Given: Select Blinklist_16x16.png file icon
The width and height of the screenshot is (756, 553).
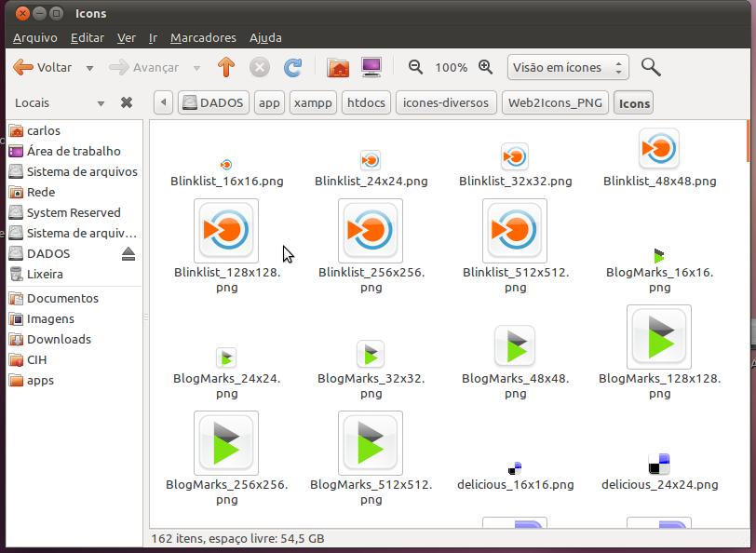Looking at the screenshot, I should [226, 165].
